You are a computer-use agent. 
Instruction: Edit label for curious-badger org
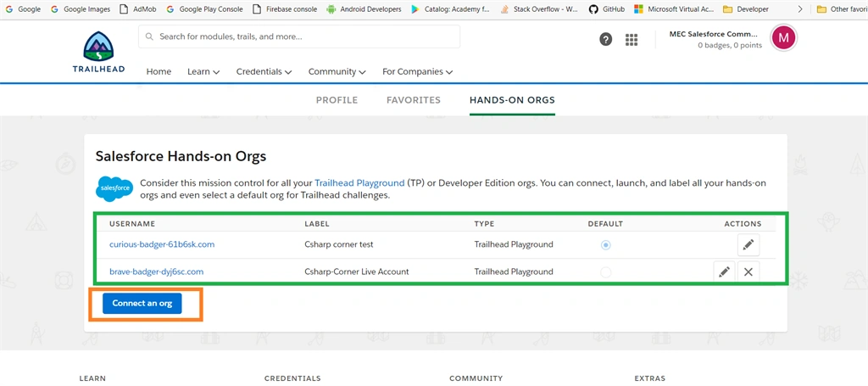(x=748, y=245)
